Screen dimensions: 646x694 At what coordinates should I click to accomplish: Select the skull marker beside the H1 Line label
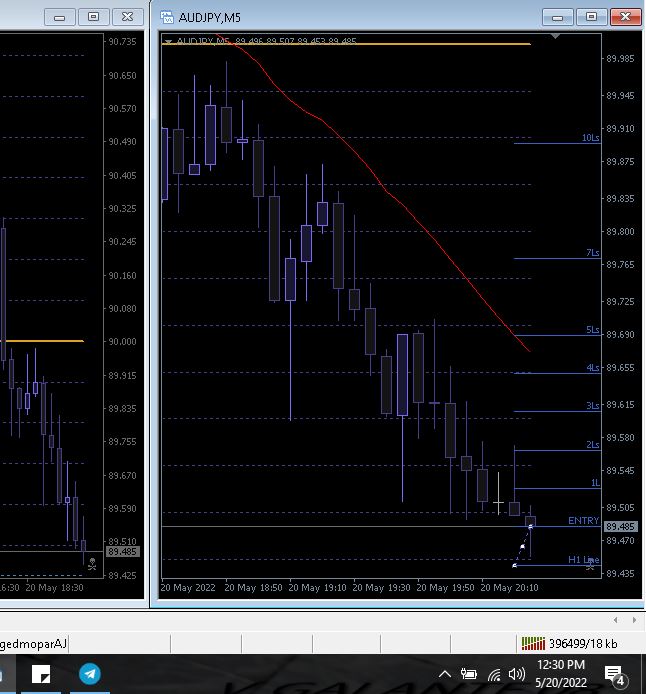tap(590, 564)
